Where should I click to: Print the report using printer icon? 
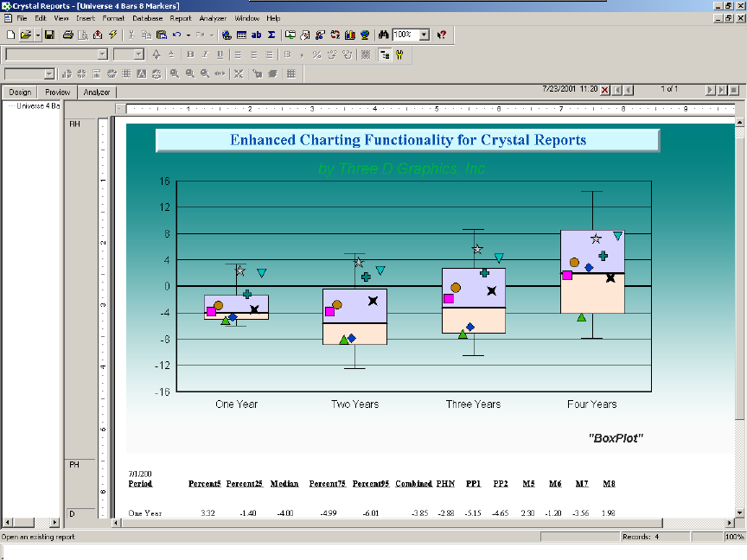click(68, 35)
